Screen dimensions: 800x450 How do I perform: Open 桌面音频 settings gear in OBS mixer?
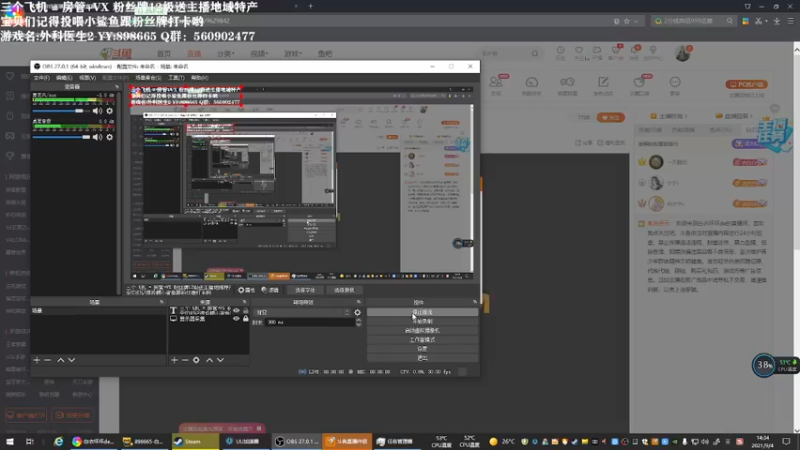point(110,137)
